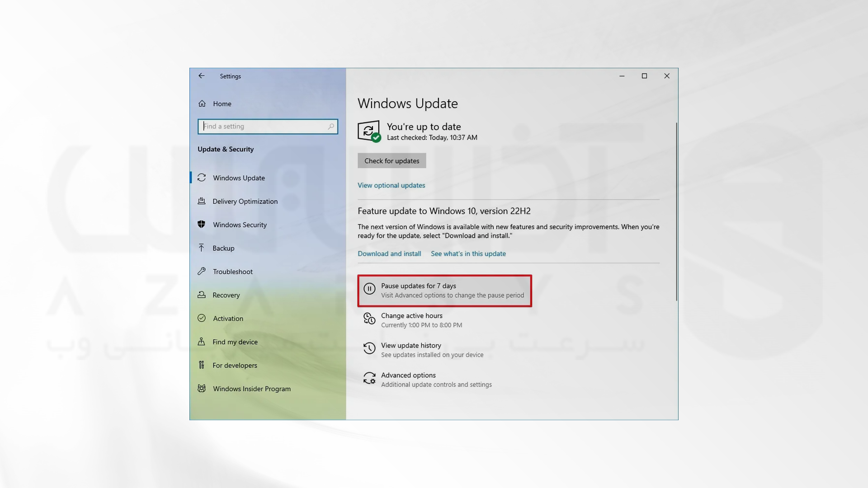
Task: Click the back arrow in Settings
Action: click(202, 76)
